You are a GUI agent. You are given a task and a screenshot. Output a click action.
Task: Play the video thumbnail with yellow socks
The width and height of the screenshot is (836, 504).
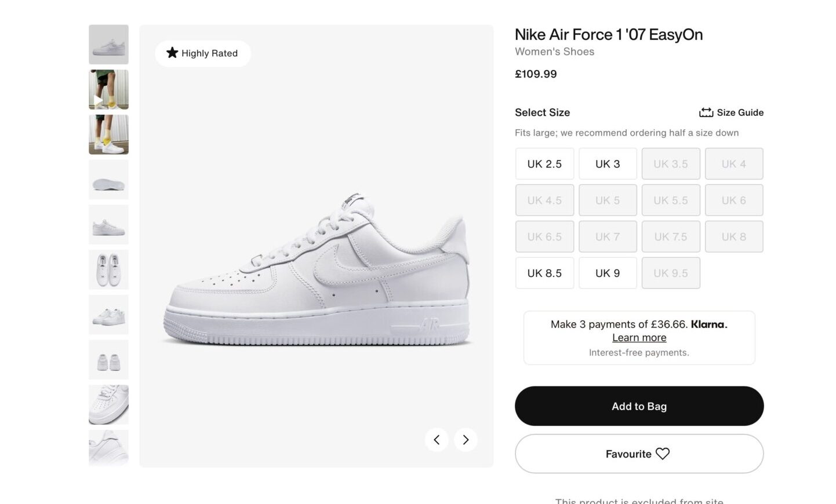(x=108, y=90)
